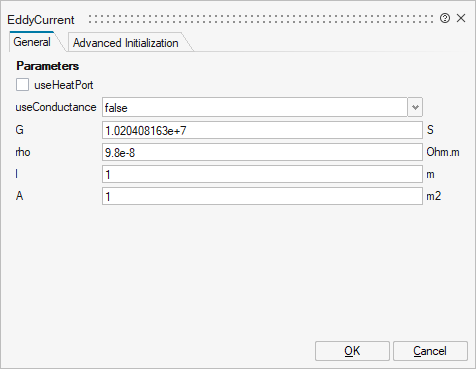
Task: Click the A area input field
Action: pos(262,196)
